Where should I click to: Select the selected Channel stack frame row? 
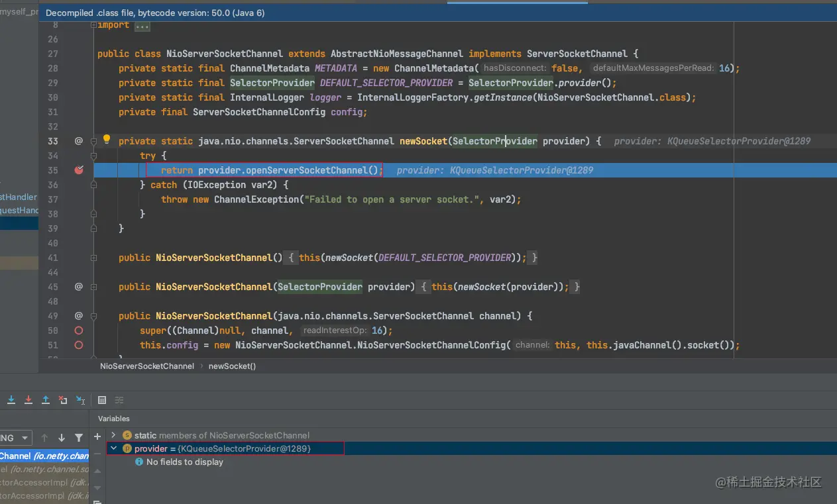pos(44,456)
